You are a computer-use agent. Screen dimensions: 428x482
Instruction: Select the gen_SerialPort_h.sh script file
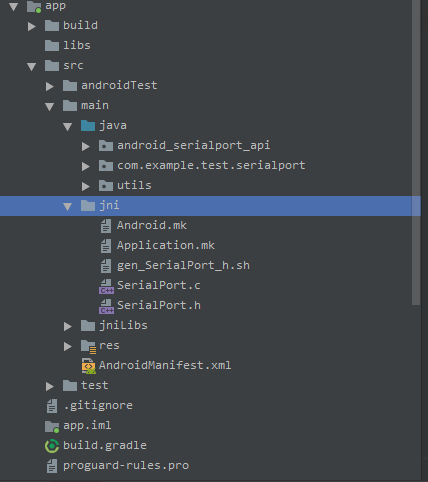183,266
